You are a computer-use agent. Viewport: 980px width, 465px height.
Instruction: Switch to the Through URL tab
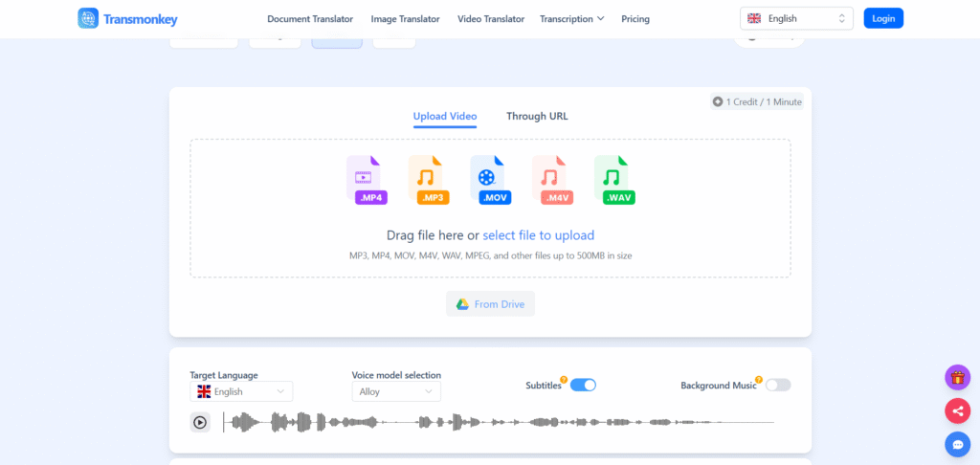[x=537, y=117]
